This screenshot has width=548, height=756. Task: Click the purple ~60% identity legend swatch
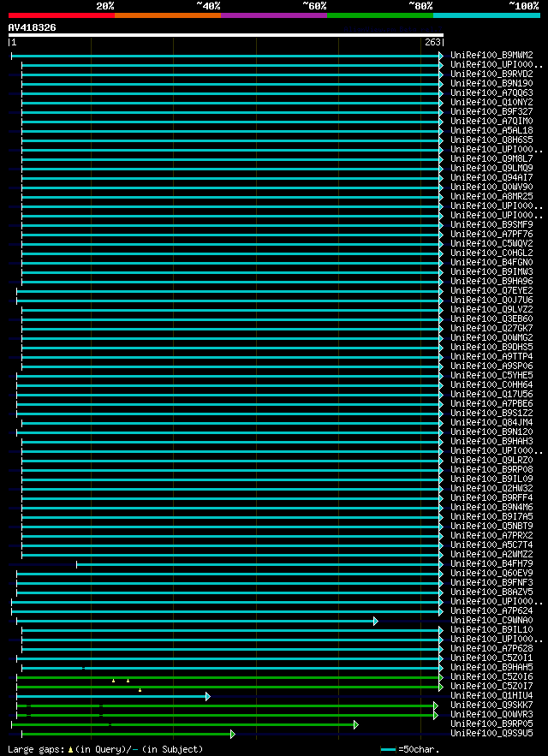click(x=274, y=15)
